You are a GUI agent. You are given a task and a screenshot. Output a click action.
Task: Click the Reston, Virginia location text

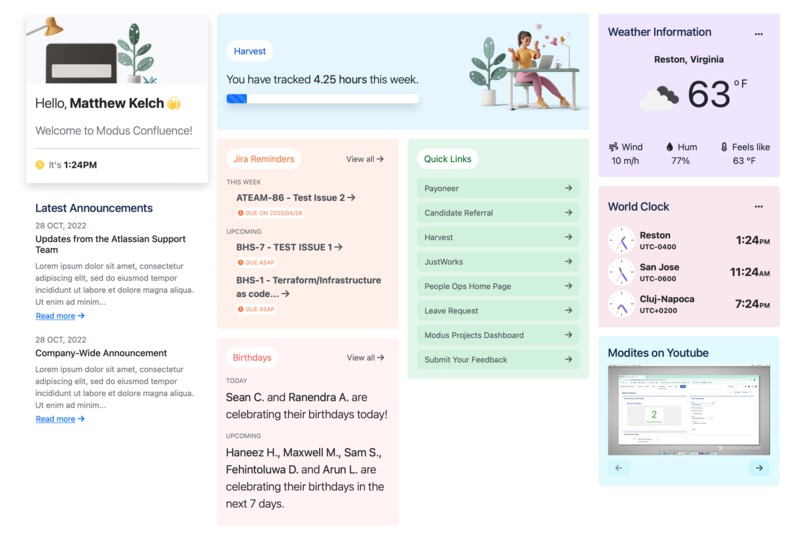[689, 59]
